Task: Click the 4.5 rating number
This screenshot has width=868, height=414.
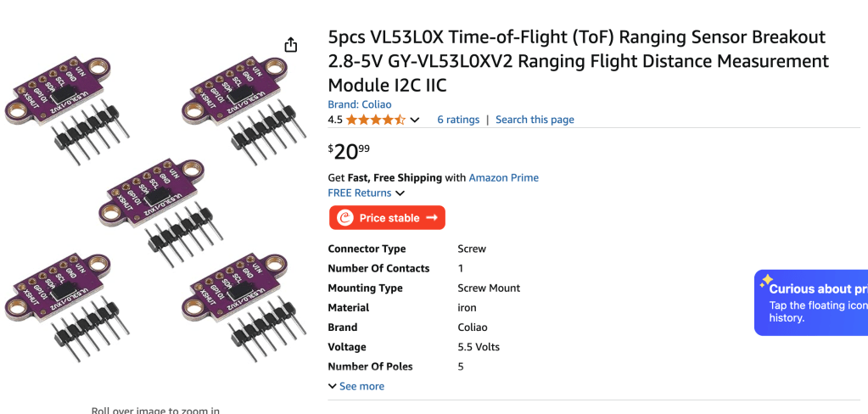Action: click(335, 120)
